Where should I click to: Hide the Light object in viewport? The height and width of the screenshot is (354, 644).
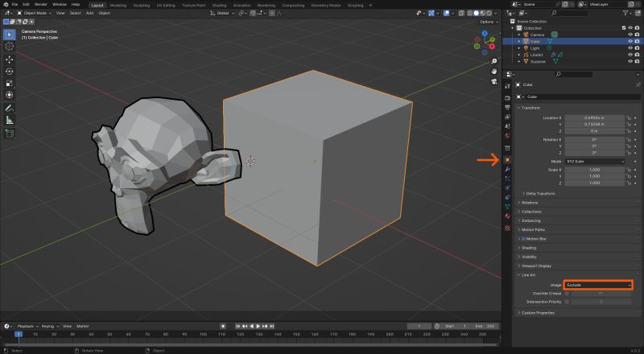click(630, 48)
